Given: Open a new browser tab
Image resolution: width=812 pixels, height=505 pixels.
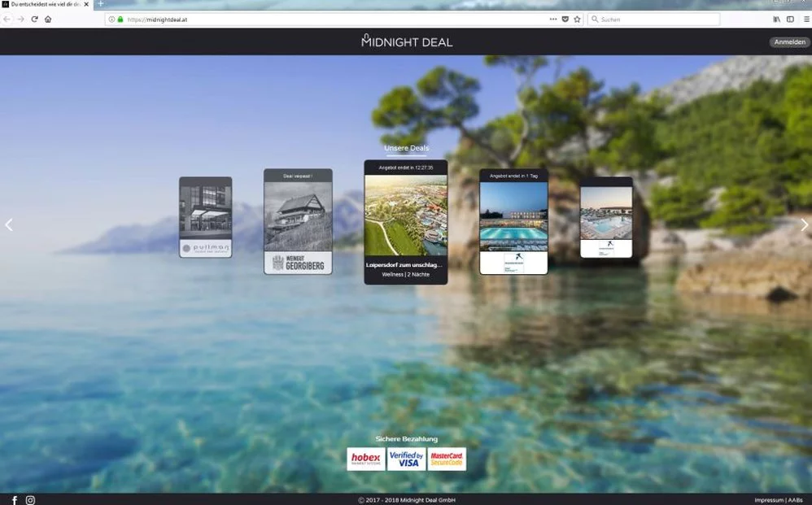Looking at the screenshot, I should 101,4.
